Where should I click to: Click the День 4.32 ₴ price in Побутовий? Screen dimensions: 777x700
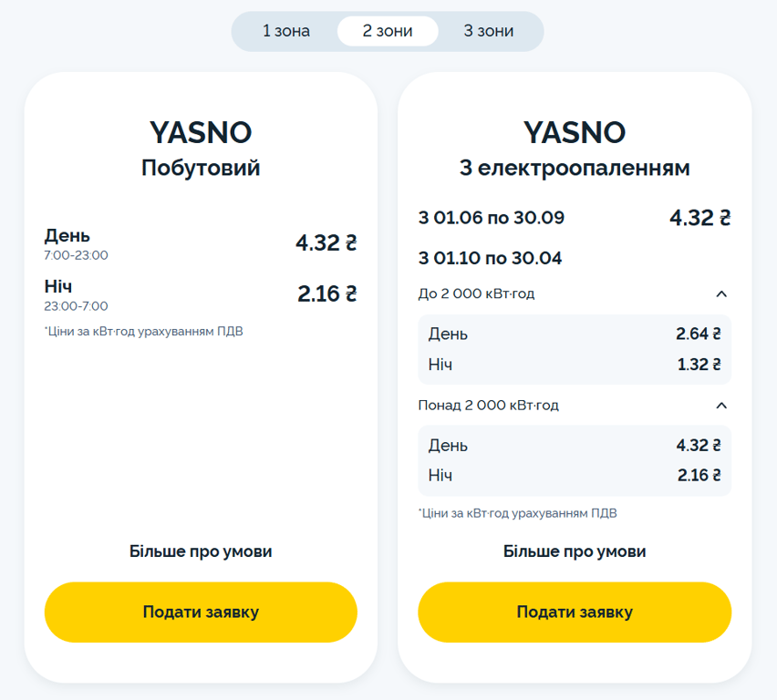coord(326,243)
